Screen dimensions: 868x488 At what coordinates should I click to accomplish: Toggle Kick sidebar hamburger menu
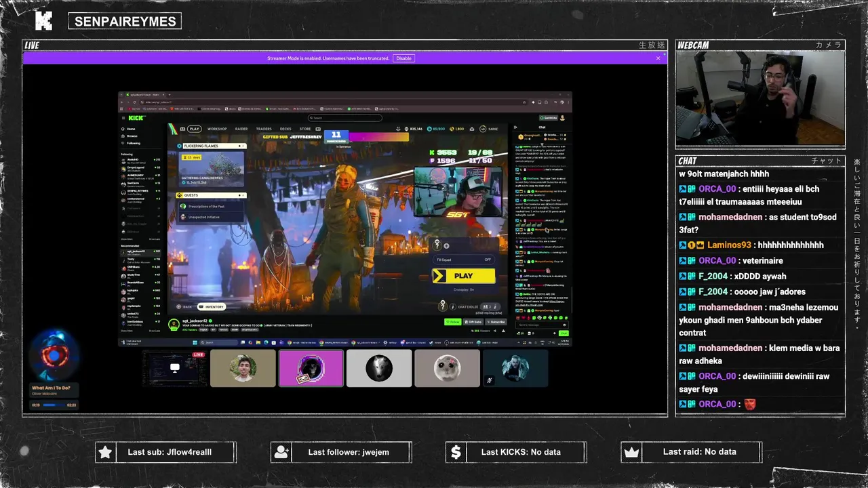click(x=123, y=118)
